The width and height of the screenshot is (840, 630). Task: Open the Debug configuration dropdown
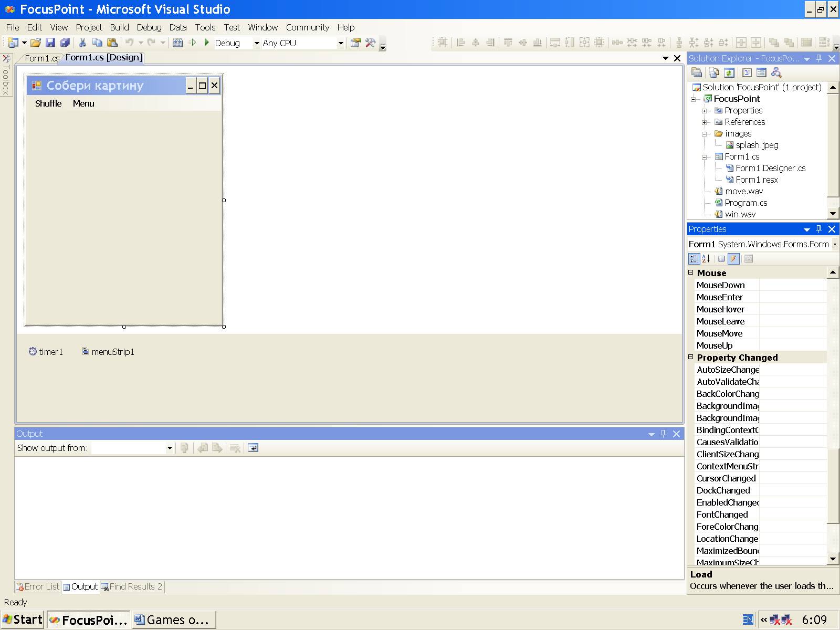pos(256,43)
